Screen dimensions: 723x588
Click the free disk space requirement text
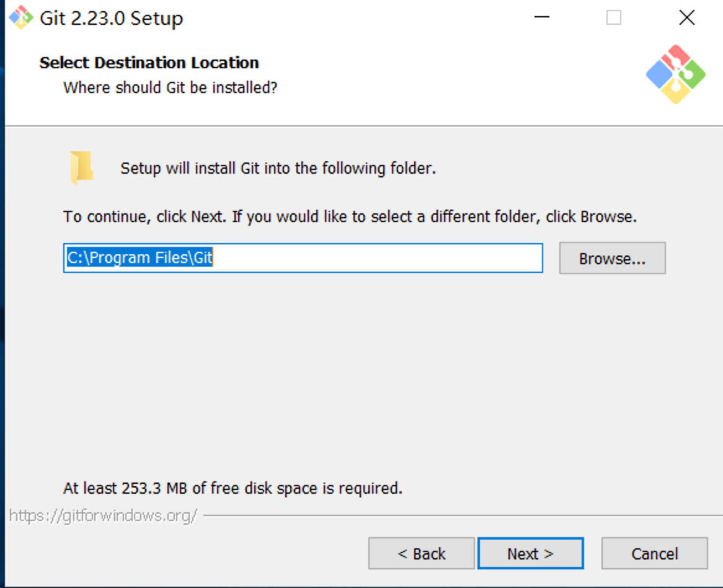(x=233, y=488)
